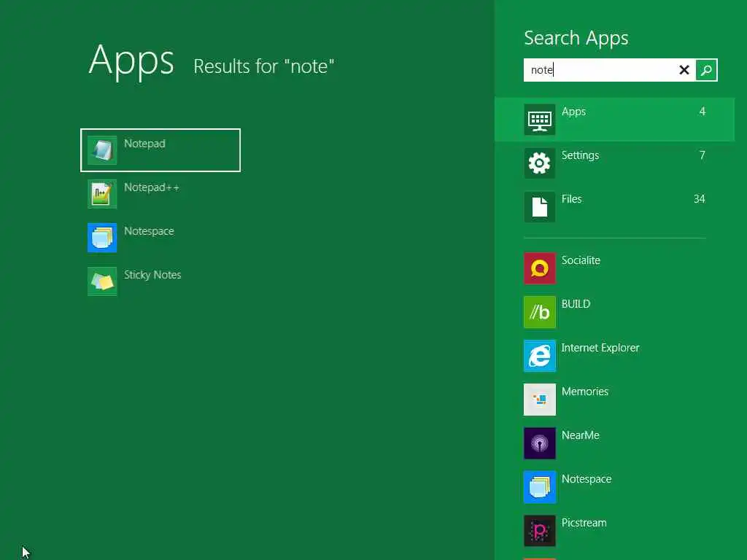Clear the search box with the X
This screenshot has height=560, width=747.
684,70
